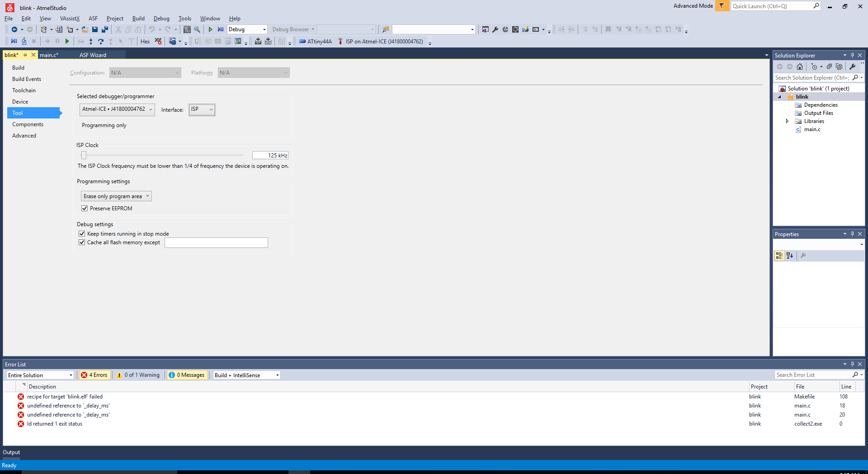Image resolution: width=868 pixels, height=474 pixels.
Task: Toggle Preserve EEPROM checkbox
Action: (85, 209)
